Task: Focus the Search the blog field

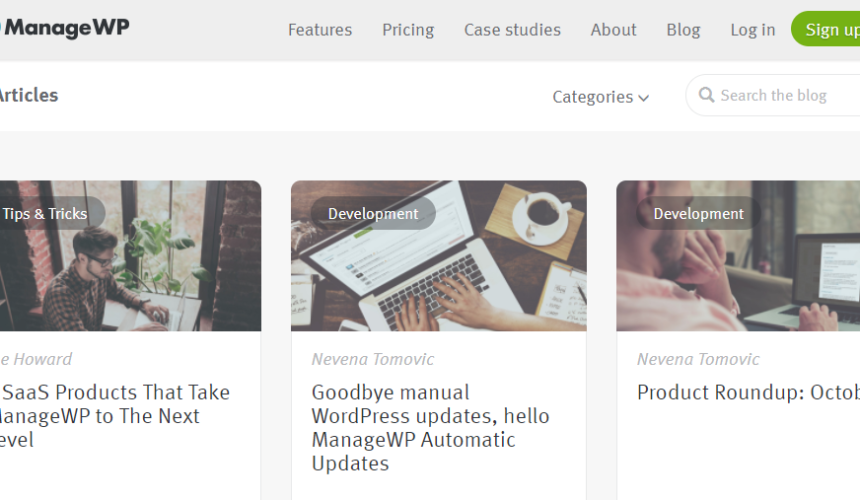Action: [773, 95]
